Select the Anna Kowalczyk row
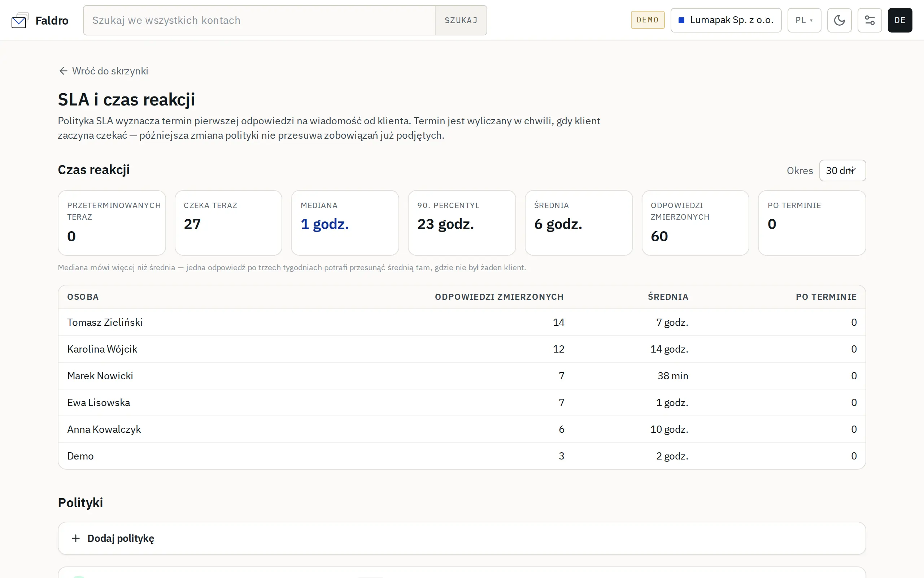Screen dimensions: 924x578 462,429
